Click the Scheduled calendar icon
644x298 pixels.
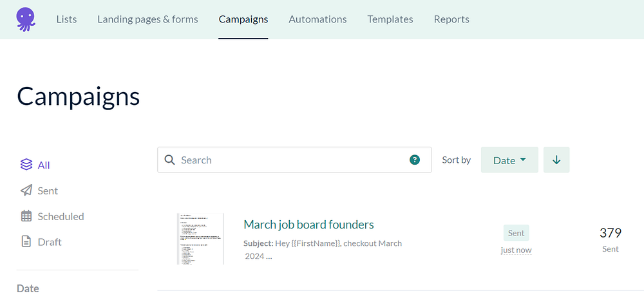tap(26, 216)
